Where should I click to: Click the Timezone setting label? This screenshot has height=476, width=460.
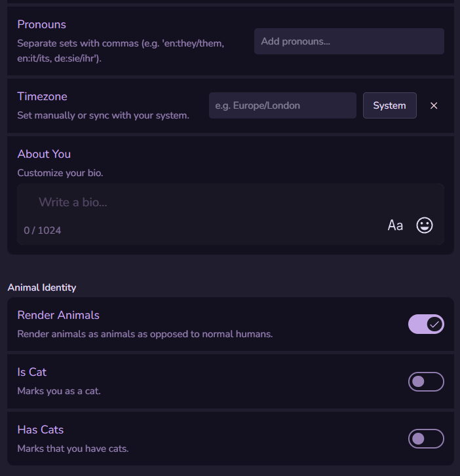pos(42,96)
